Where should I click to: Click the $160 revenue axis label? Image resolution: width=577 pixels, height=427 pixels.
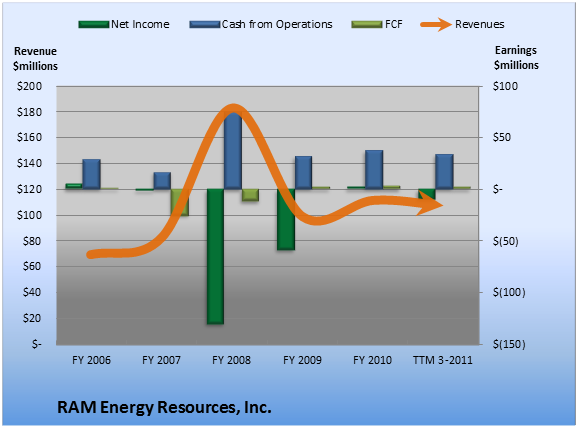tap(29, 137)
